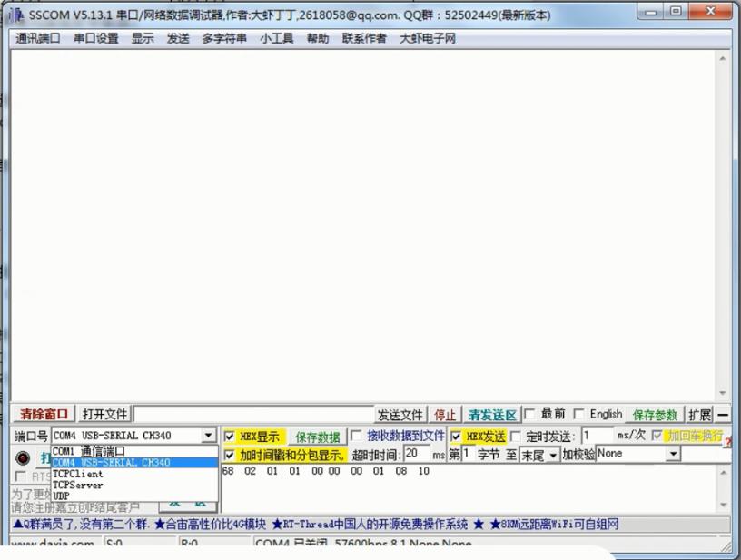
Task: Collapse panel with the minus button
Action: click(723, 415)
